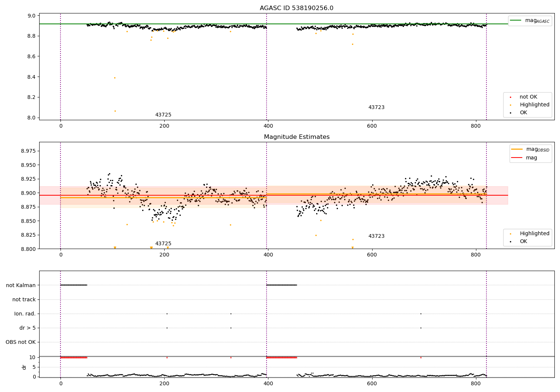
Task: Click the 'dr > 5' row label
Action: 28,328
